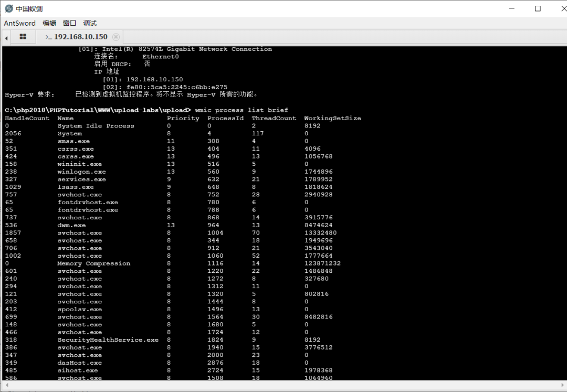
Task: Click the WorkingSetSize column header
Action: (332, 118)
